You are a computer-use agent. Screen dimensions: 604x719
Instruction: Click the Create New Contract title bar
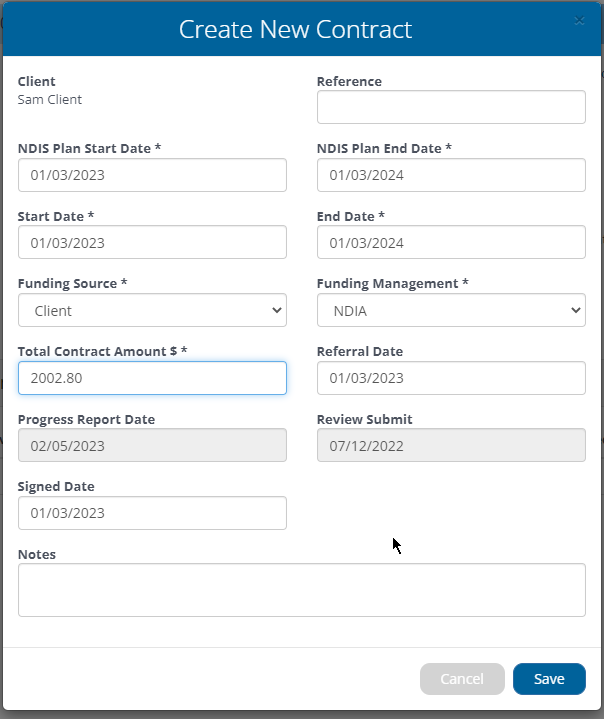click(x=302, y=29)
